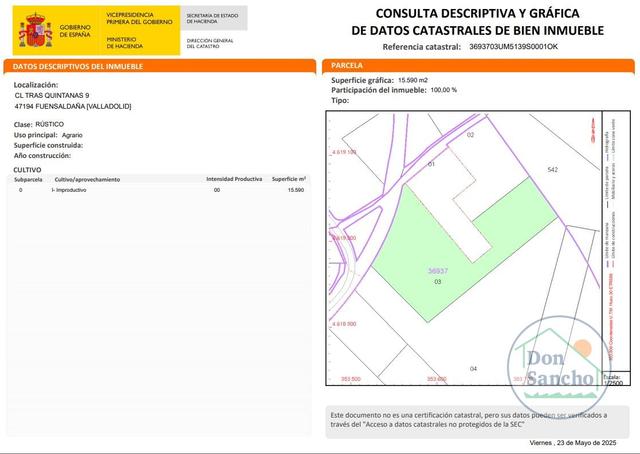The width and height of the screenshot is (640, 454).
Task: Click the Don Sancho watermark logo
Action: (x=559, y=366)
